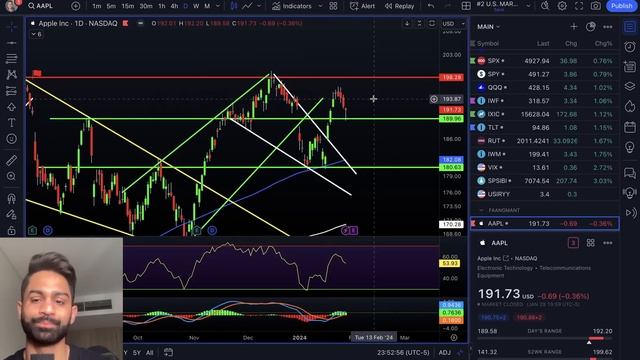Open the MAIN watchlist dropdown

coord(488,27)
